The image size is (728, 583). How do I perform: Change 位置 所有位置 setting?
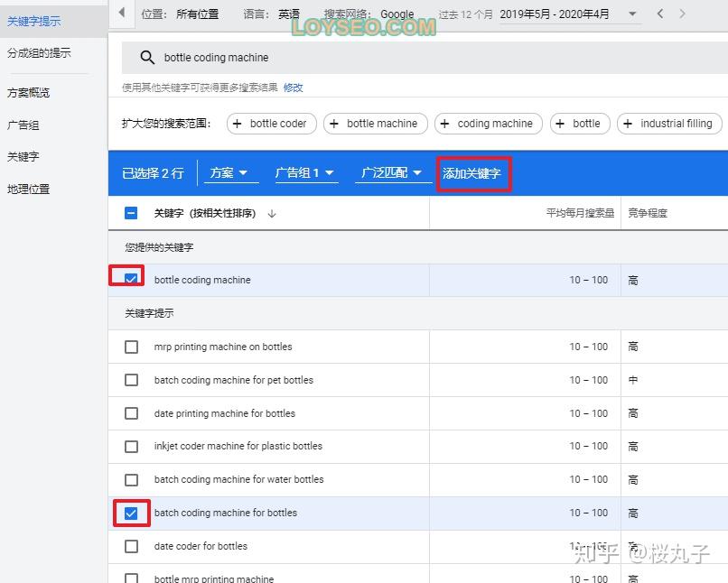click(180, 14)
